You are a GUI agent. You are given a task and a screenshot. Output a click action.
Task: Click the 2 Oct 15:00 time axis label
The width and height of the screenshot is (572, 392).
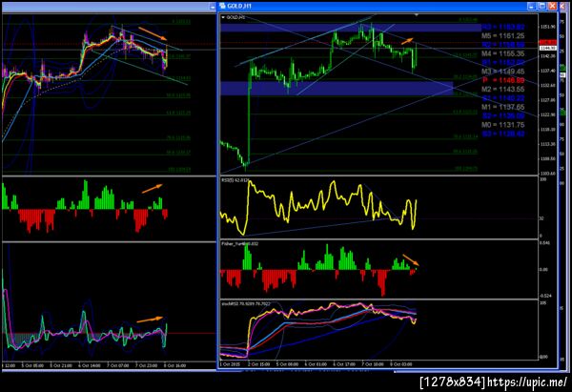click(258, 364)
